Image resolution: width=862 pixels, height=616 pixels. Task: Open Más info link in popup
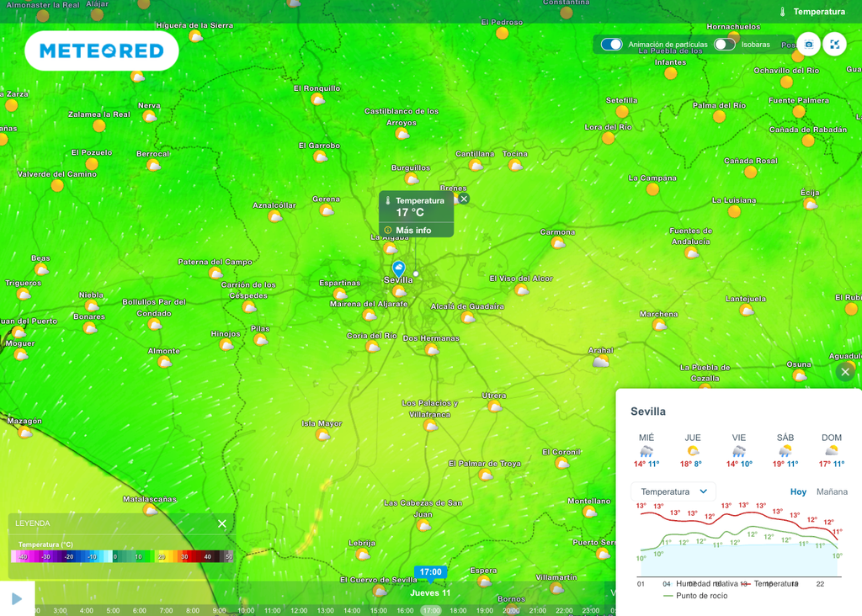pyautogui.click(x=412, y=230)
